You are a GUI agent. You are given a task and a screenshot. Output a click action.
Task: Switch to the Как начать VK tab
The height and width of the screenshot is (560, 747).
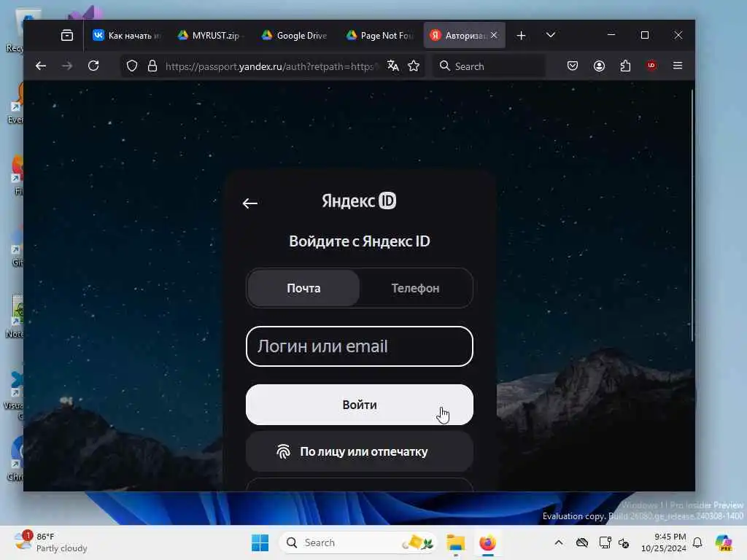coord(127,35)
